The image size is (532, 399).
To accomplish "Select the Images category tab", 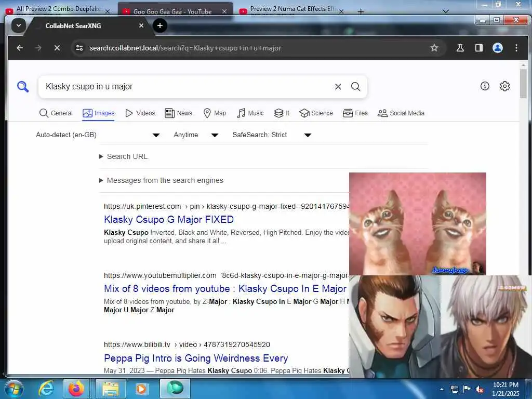I will click(98, 113).
